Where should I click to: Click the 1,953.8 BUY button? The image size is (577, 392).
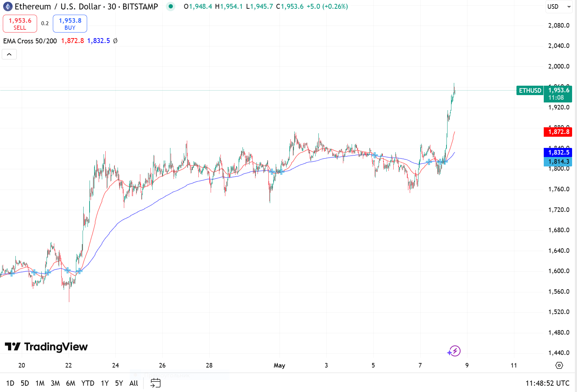(70, 24)
